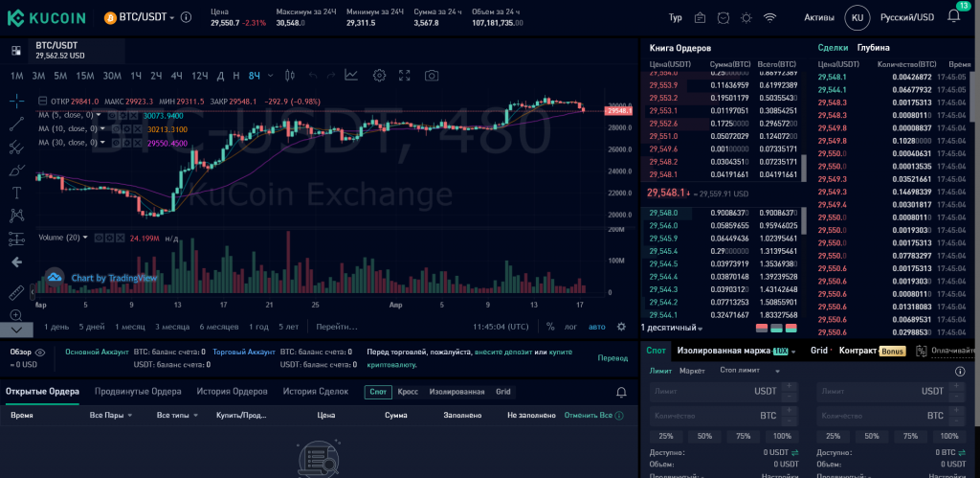This screenshot has width=980, height=478.
Task: Switch to the Глубина tab
Action: pos(873,48)
